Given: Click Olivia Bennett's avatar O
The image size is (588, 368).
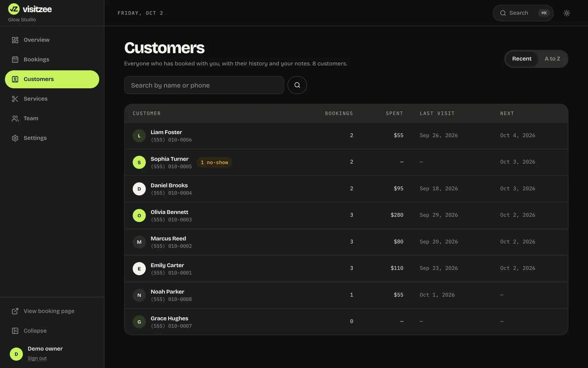Looking at the screenshot, I should point(139,216).
